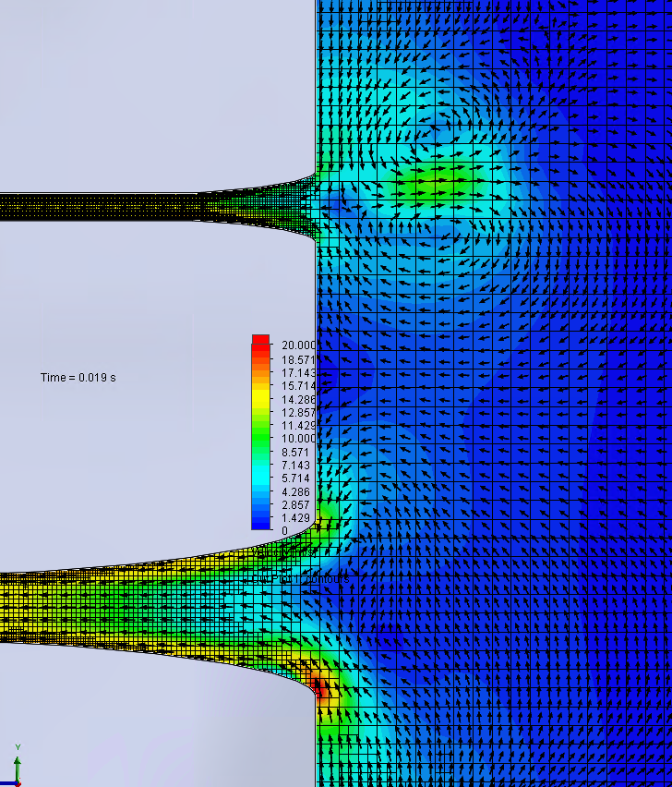
Task: Click the 4.286 legend value
Action: click(x=296, y=491)
